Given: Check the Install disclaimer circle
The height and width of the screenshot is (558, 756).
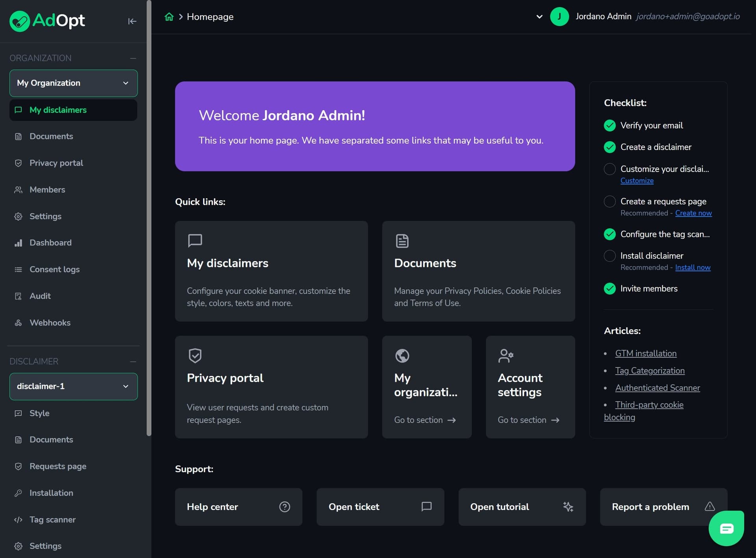Looking at the screenshot, I should pos(610,256).
